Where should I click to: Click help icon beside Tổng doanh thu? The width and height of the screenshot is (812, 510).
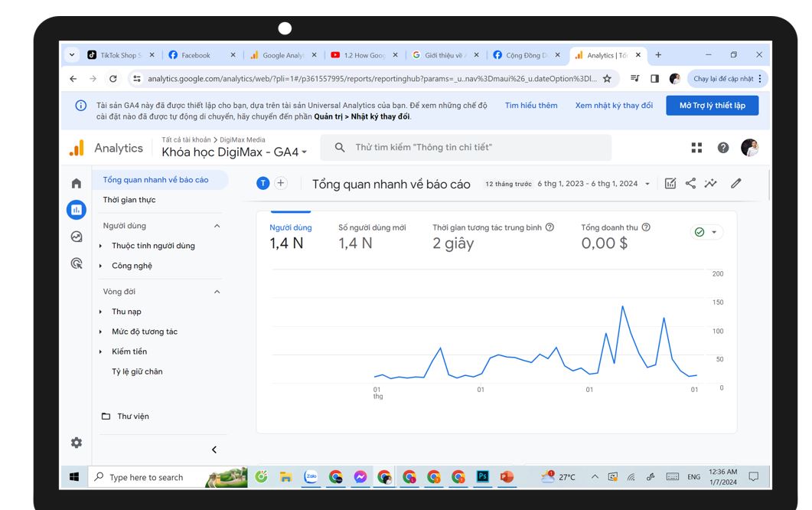pyautogui.click(x=646, y=227)
